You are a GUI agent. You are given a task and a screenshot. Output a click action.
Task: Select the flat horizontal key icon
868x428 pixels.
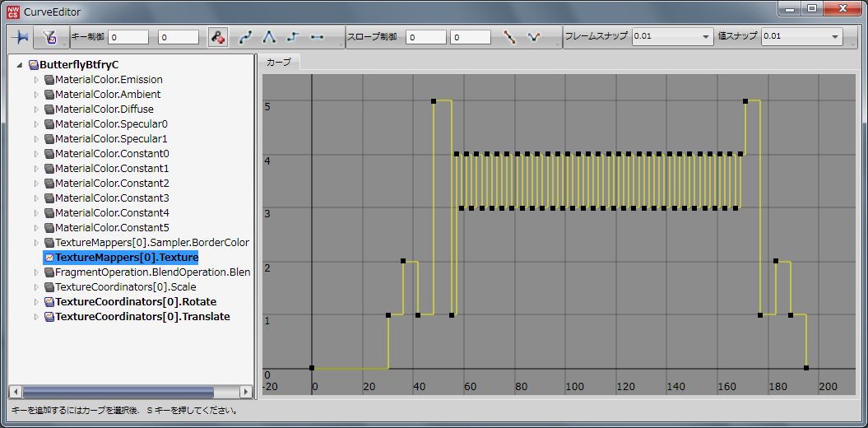click(317, 37)
